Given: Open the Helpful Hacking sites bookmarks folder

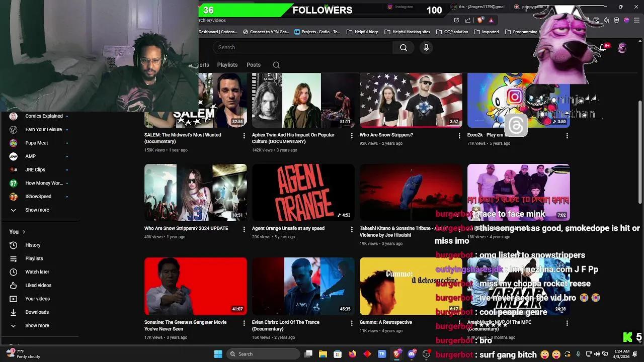Looking at the screenshot, I should [407, 32].
